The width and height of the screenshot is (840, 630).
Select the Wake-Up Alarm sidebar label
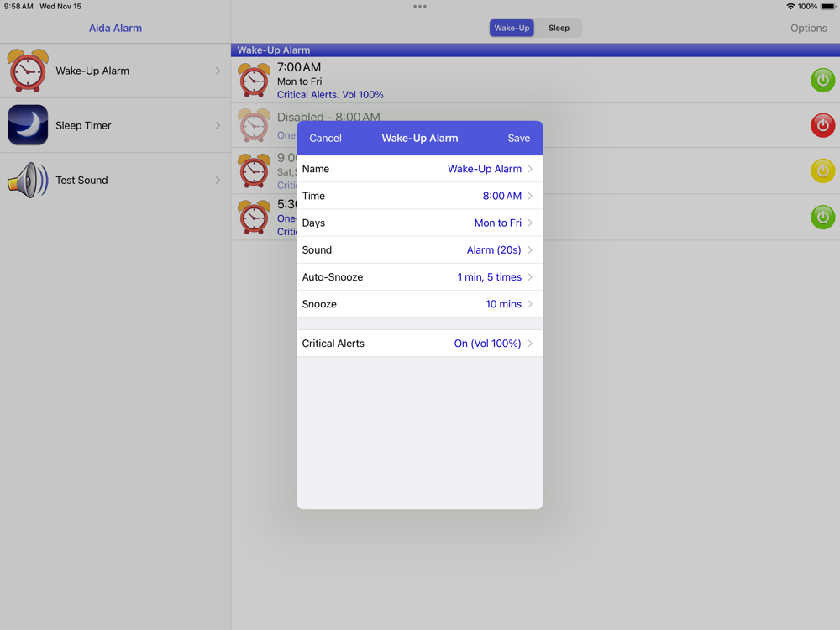pos(92,71)
